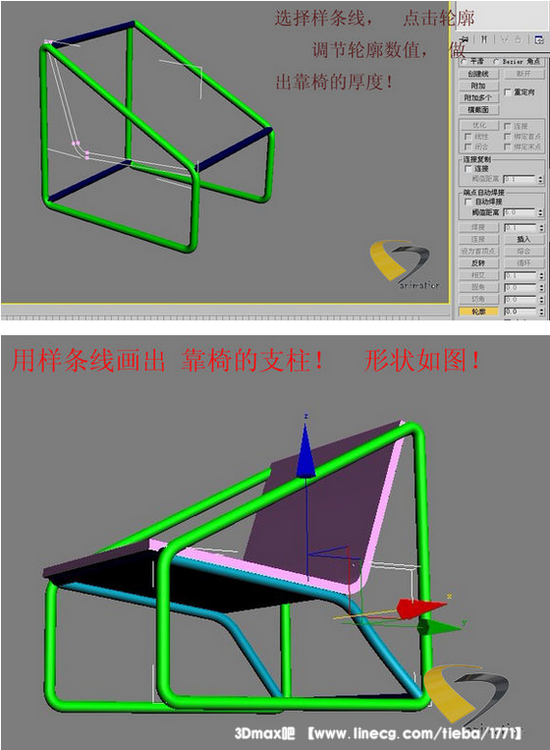Toggle the 绑定末点 checkbox
Screen dimensions: 550x750
507,147
